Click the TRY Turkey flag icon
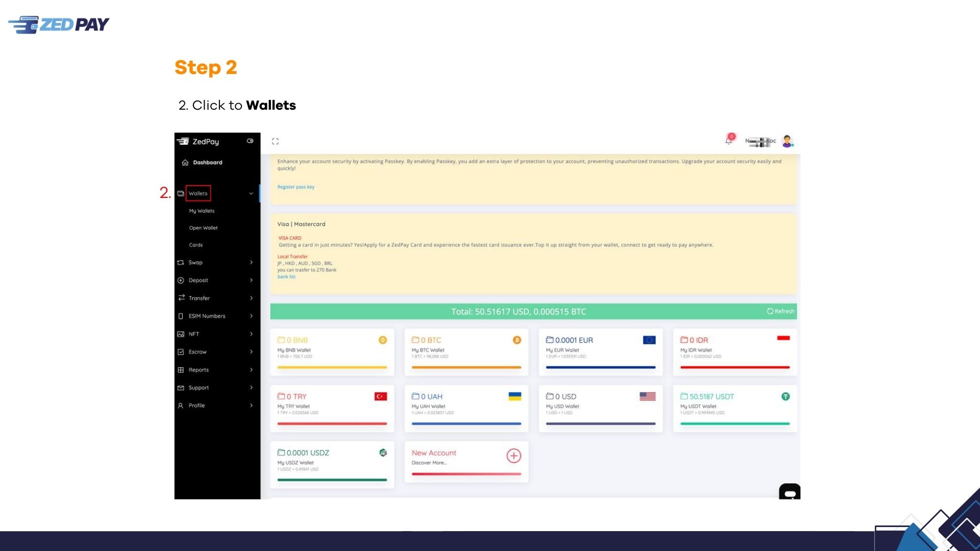The image size is (980, 551). (x=381, y=396)
